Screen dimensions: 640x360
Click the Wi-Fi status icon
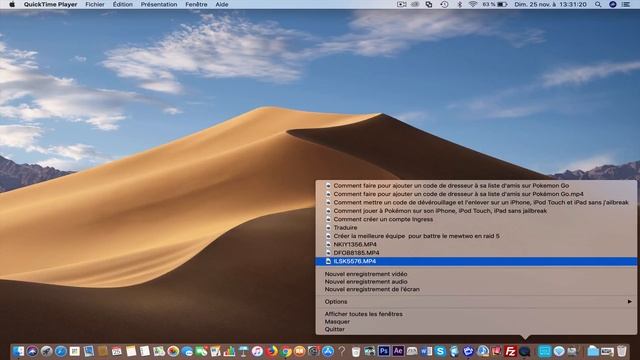pos(473,4)
